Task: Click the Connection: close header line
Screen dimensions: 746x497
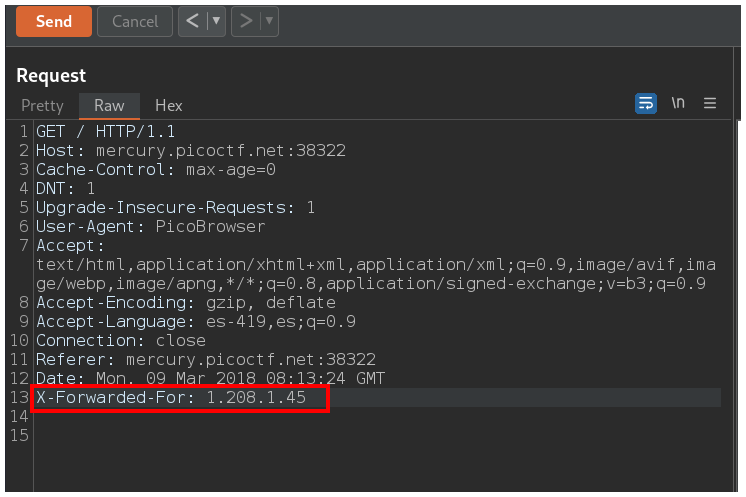Action: tap(133, 341)
